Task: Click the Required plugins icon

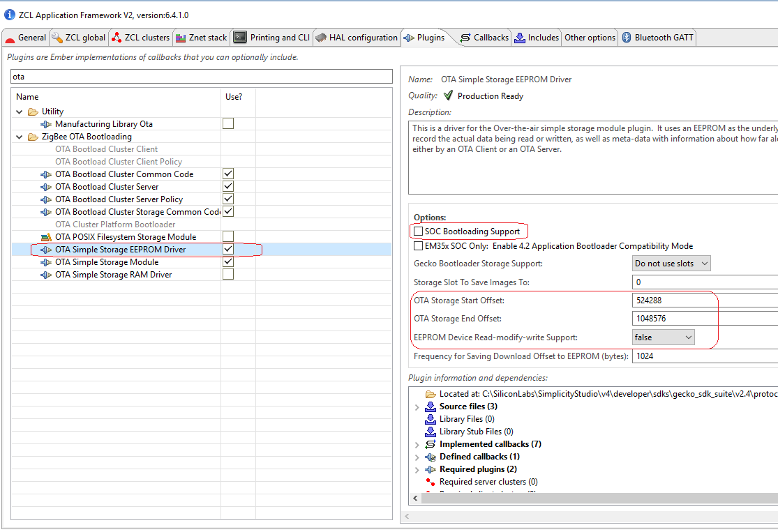Action: tap(431, 469)
